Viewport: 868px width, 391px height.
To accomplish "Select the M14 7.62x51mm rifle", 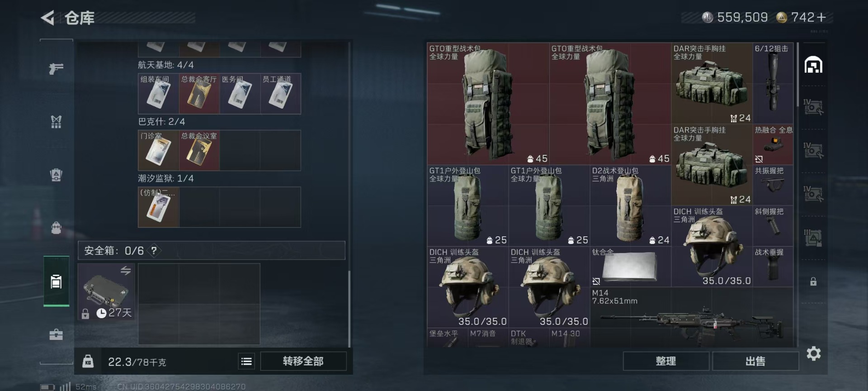I will click(x=692, y=317).
